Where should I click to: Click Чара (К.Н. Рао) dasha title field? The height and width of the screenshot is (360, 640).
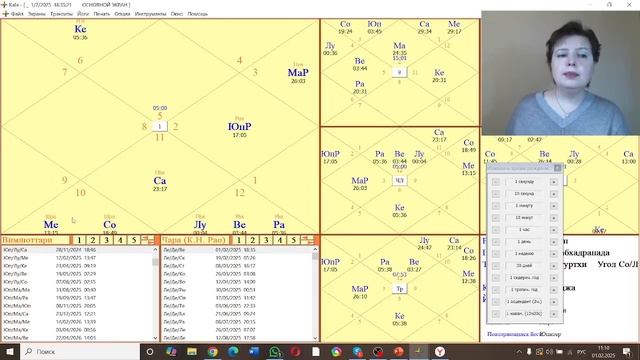tap(196, 240)
